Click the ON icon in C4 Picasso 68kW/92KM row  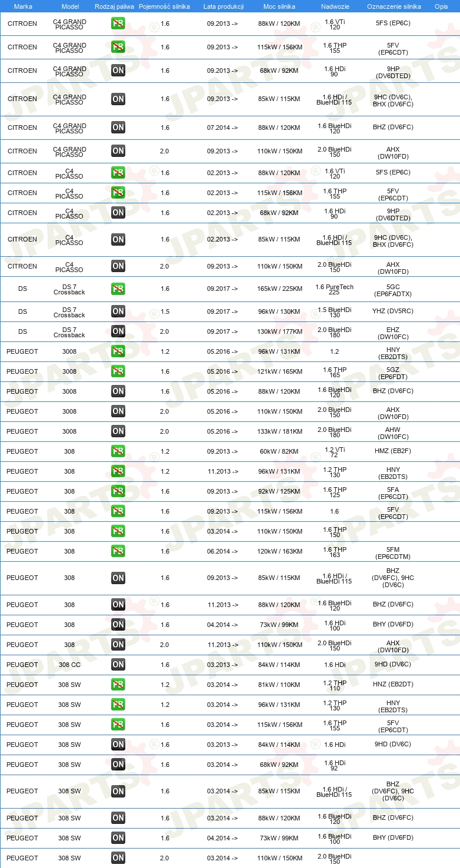click(118, 213)
